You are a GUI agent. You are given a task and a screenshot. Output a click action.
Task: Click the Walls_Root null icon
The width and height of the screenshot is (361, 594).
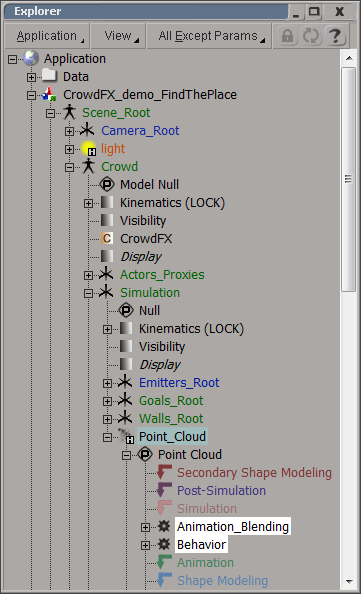[125, 418]
